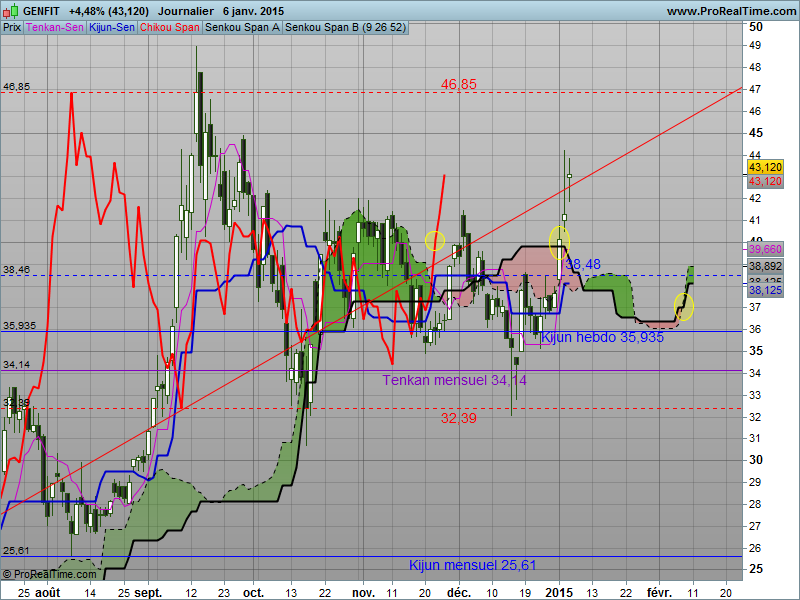Click the yellow ellipse marker near 11 févr.
The image size is (800, 600).
tap(684, 307)
